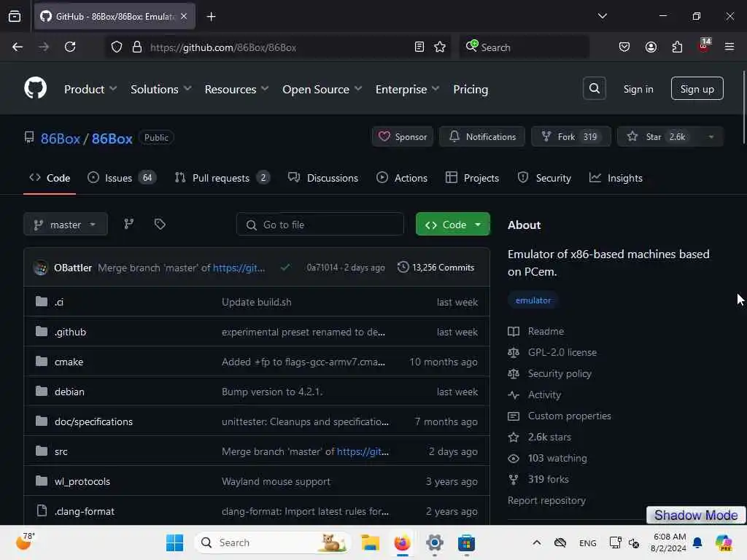This screenshot has width=747, height=560.
Task: Click Firefox reload button
Action: pos(70,47)
